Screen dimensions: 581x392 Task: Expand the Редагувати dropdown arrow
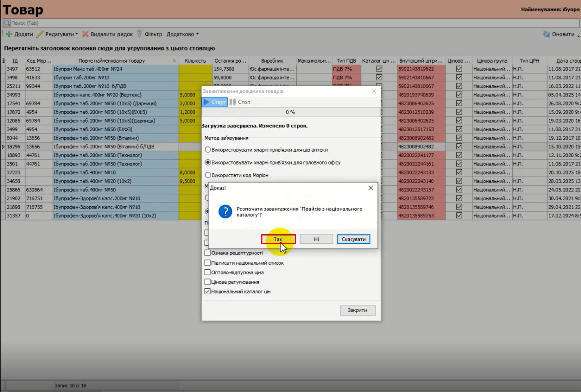pyautogui.click(x=77, y=34)
